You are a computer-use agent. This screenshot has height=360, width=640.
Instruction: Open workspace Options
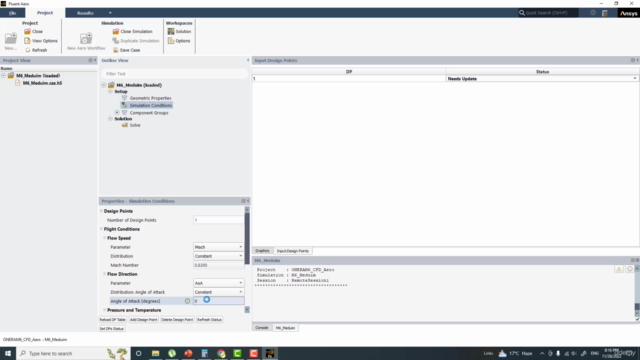click(179, 41)
